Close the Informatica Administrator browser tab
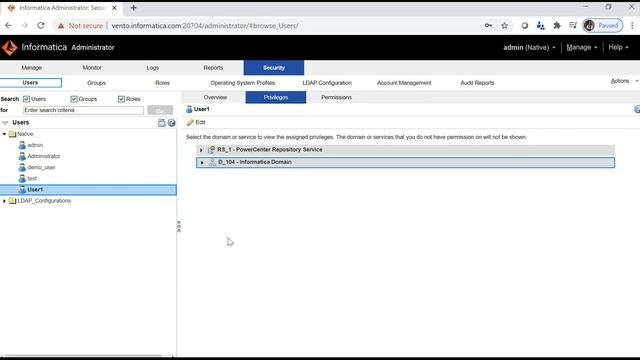640x360 pixels. coord(114,8)
